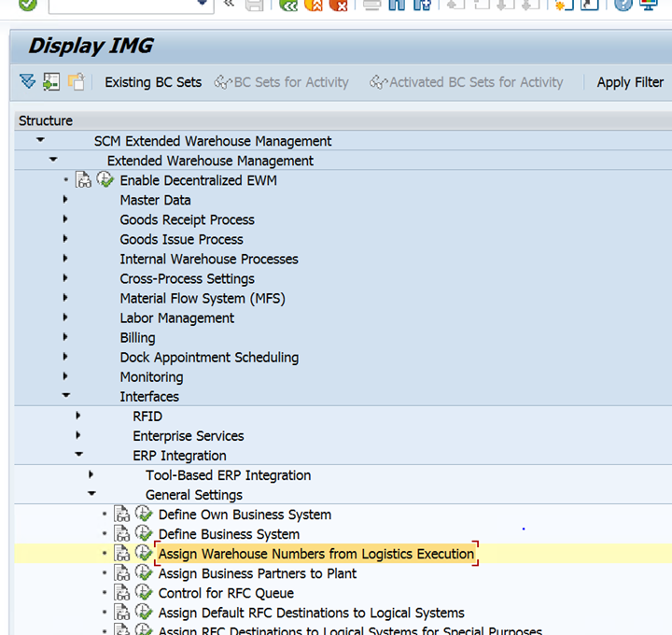Screen dimensions: 672x635
Task: Select Assign Default RFC Destinations to Logical Systems
Action: tap(311, 613)
